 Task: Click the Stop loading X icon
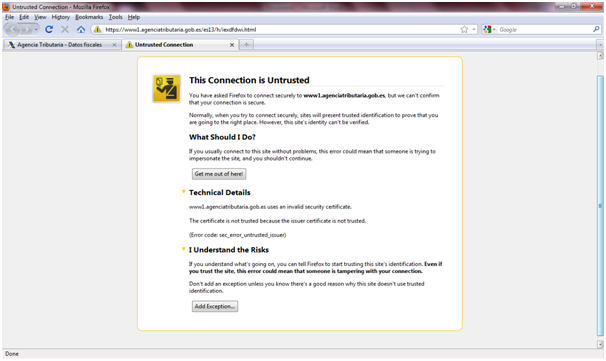click(65, 29)
